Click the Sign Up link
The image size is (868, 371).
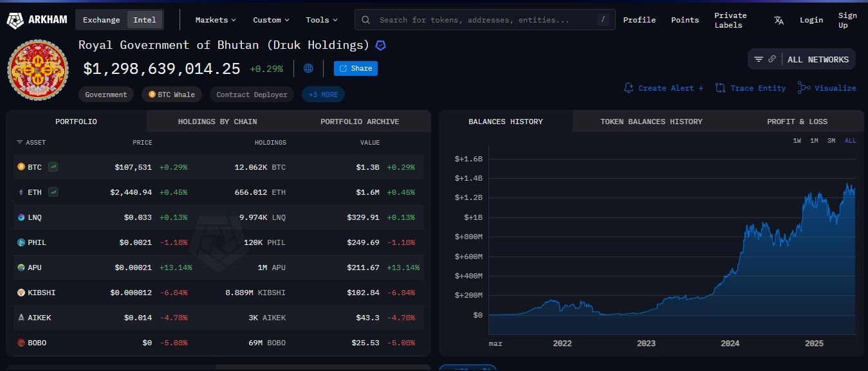pyautogui.click(x=847, y=20)
